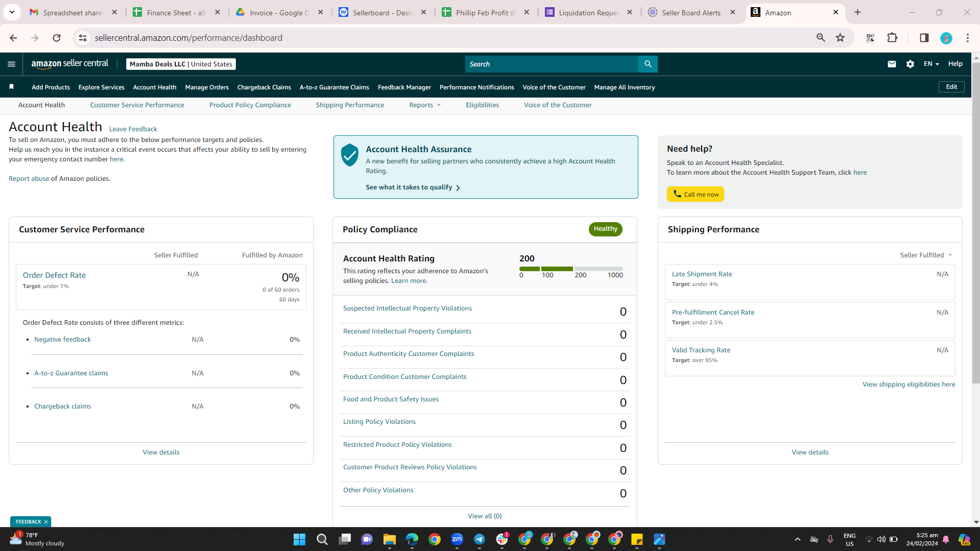Show hidden system tray icons

pos(797,539)
